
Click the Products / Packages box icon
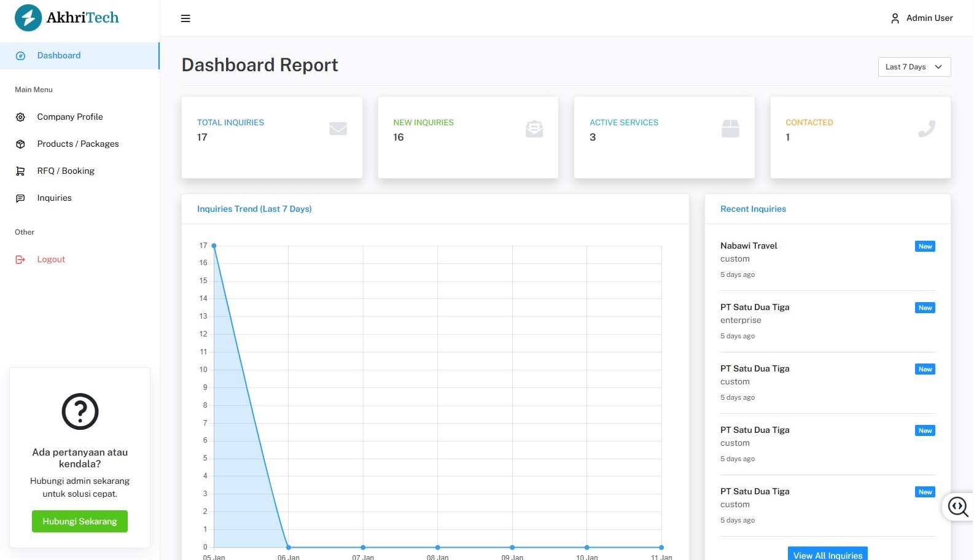(20, 144)
